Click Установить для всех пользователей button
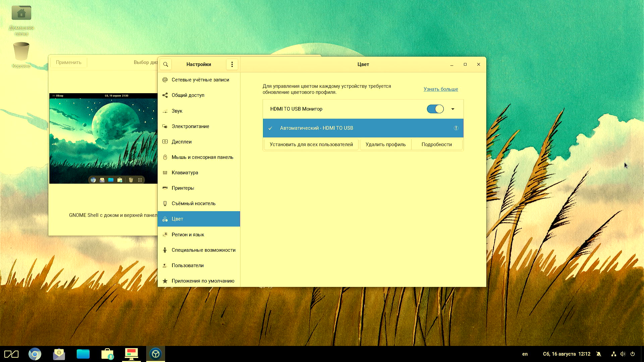The width and height of the screenshot is (644, 362). [x=311, y=144]
